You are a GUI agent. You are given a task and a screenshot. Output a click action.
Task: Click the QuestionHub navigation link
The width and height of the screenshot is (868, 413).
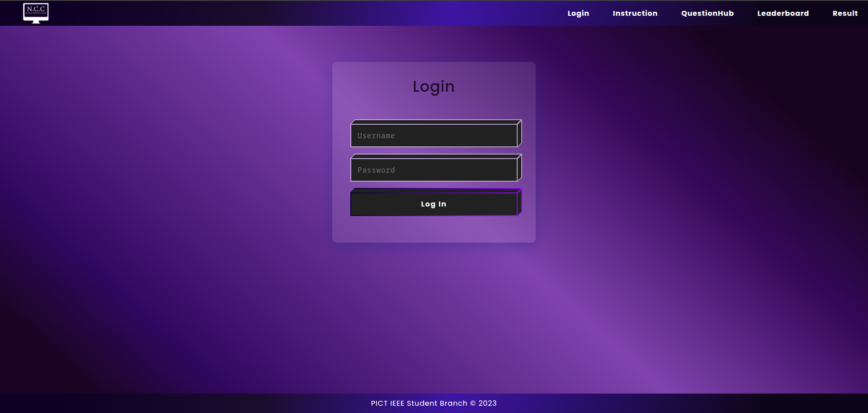point(707,14)
